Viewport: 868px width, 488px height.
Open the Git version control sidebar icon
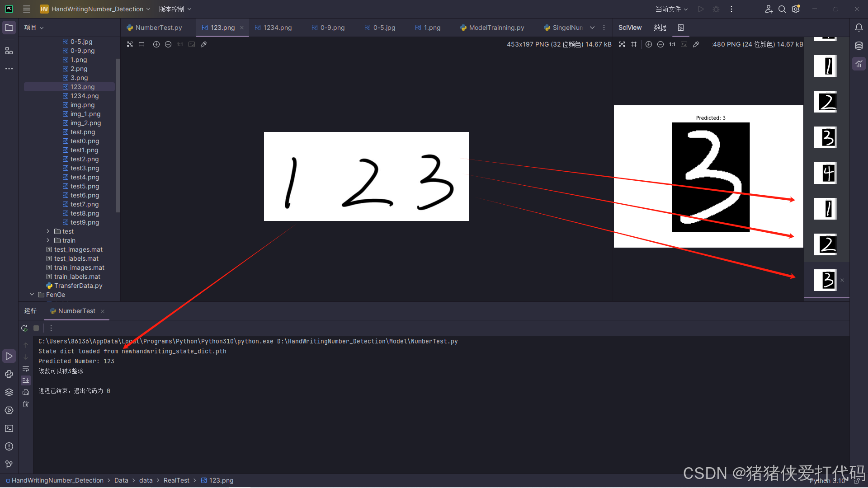click(x=9, y=465)
